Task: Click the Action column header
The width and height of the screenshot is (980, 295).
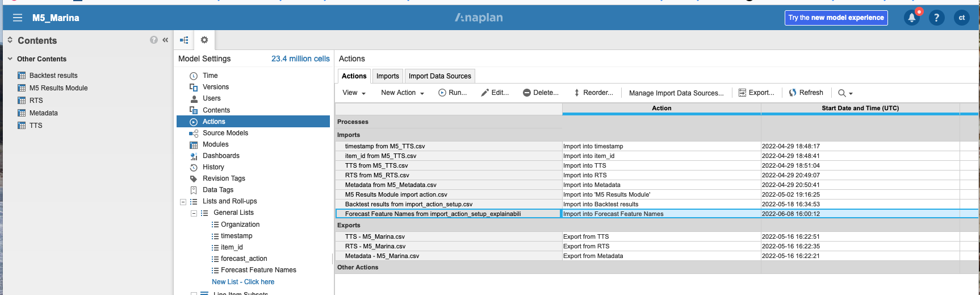Action: point(661,108)
